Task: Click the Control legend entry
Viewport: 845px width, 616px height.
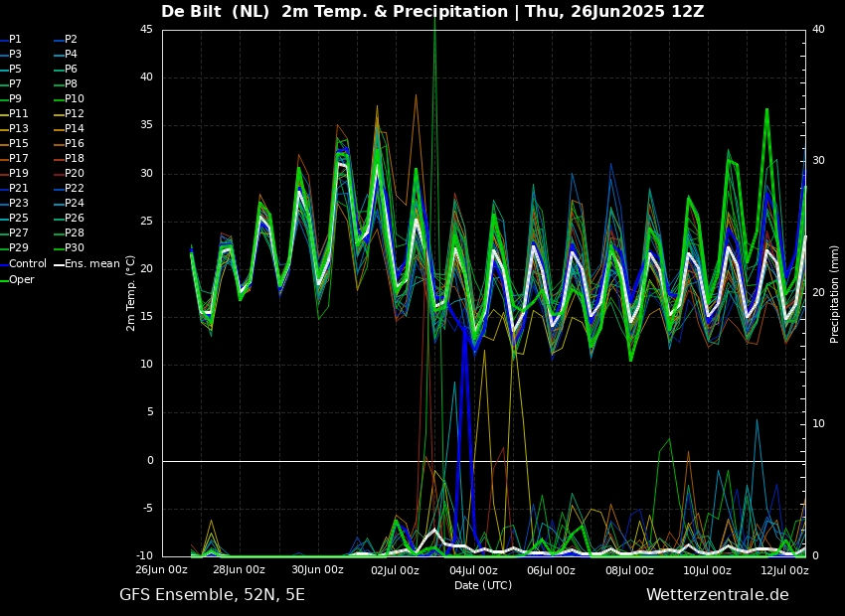Action: click(x=23, y=264)
